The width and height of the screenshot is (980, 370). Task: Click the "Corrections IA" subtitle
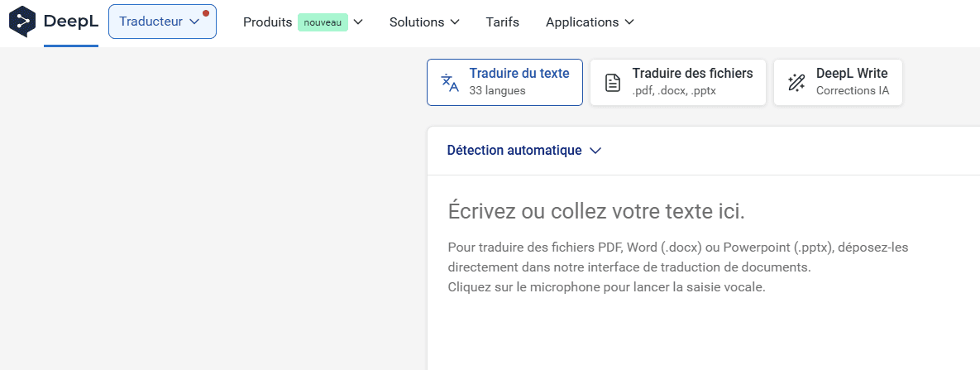tap(853, 91)
